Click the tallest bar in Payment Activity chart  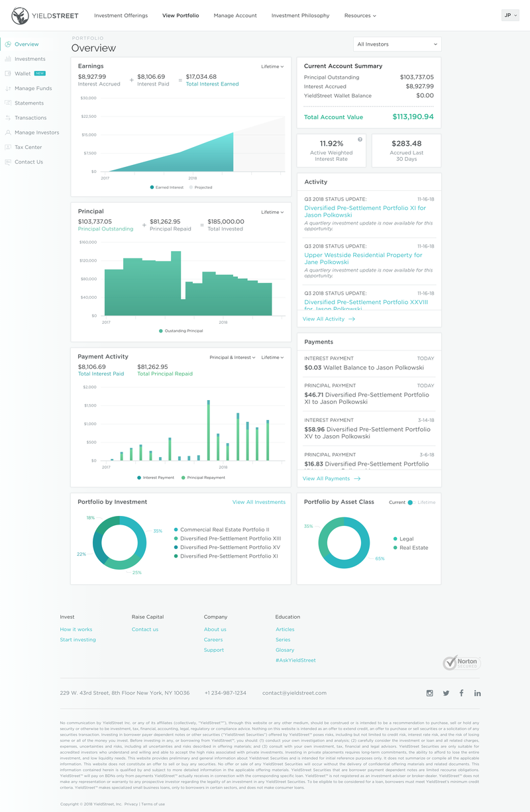(x=209, y=431)
